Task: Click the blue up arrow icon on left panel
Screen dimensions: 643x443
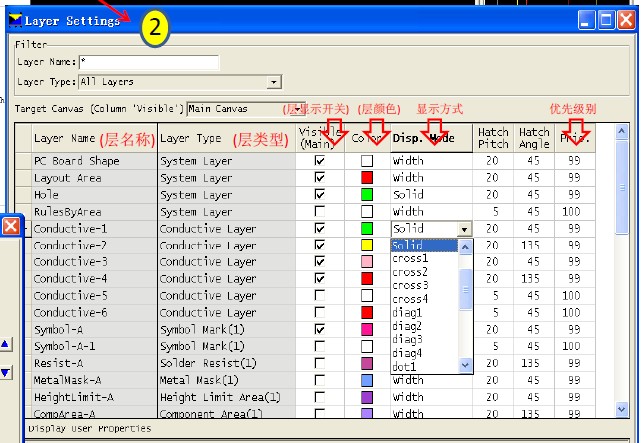Action: click(x=6, y=344)
